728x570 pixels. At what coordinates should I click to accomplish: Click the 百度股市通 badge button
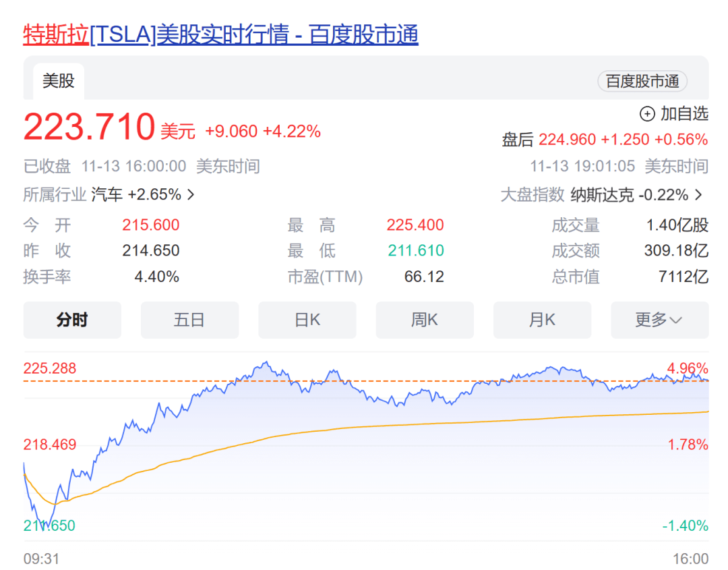pyautogui.click(x=642, y=82)
